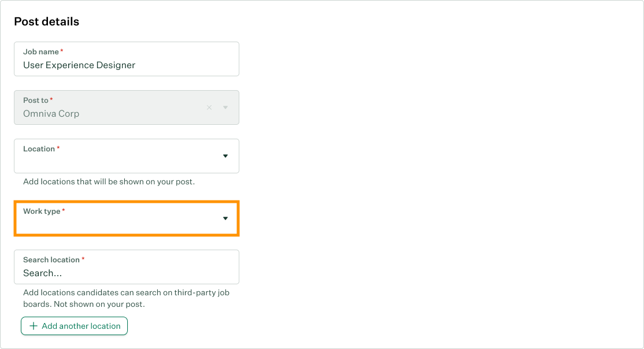The height and width of the screenshot is (349, 644).
Task: Click the Work type label
Action: coord(42,211)
